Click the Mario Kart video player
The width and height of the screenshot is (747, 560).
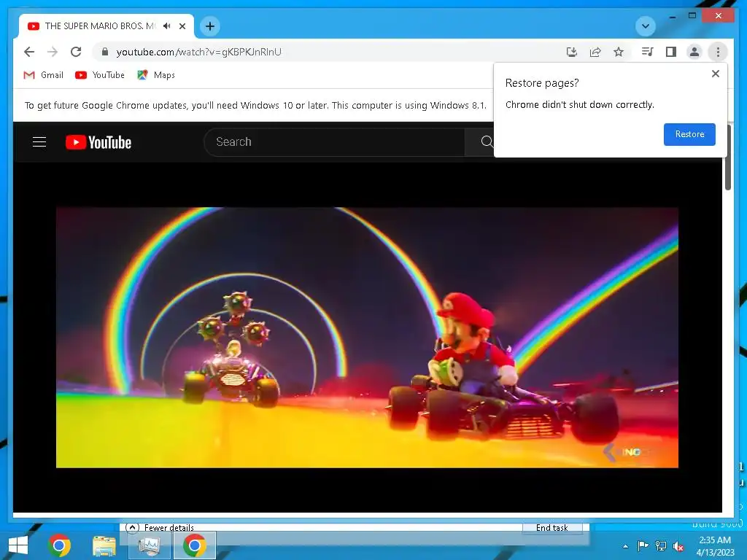(x=368, y=338)
